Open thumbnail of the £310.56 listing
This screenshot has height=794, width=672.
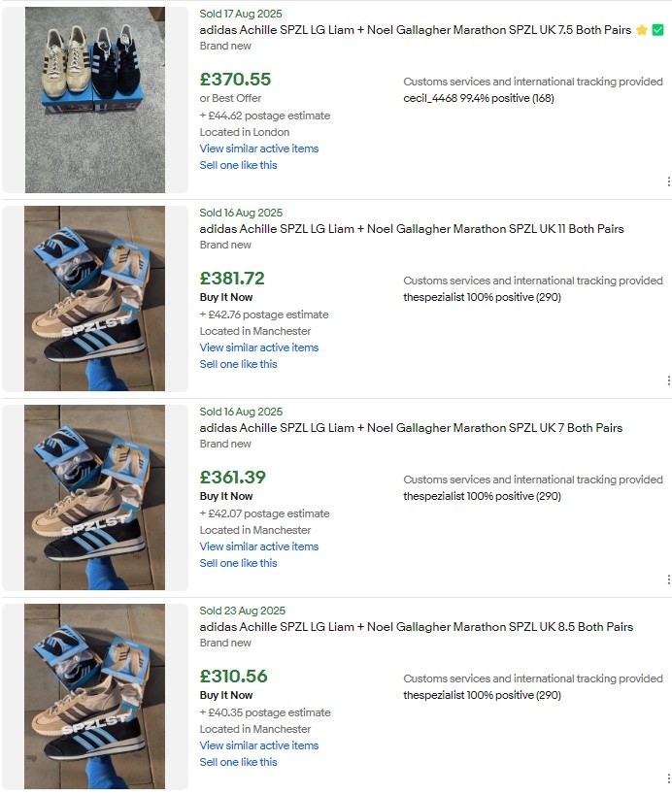click(95, 696)
